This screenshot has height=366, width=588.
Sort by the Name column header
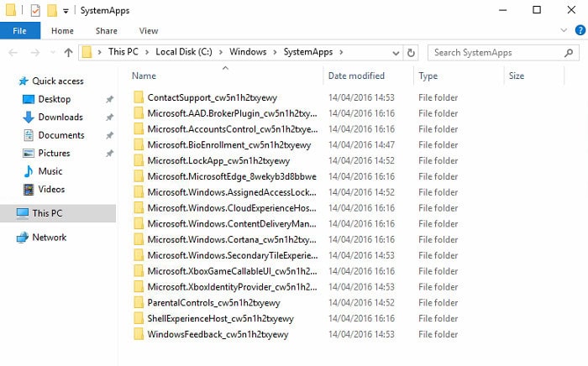click(144, 76)
